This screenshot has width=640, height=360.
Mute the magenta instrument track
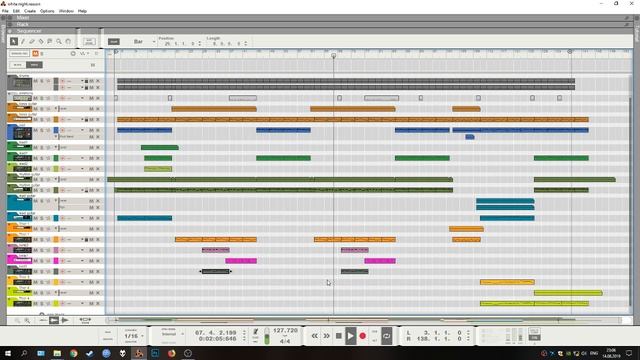pyautogui.click(x=36, y=261)
